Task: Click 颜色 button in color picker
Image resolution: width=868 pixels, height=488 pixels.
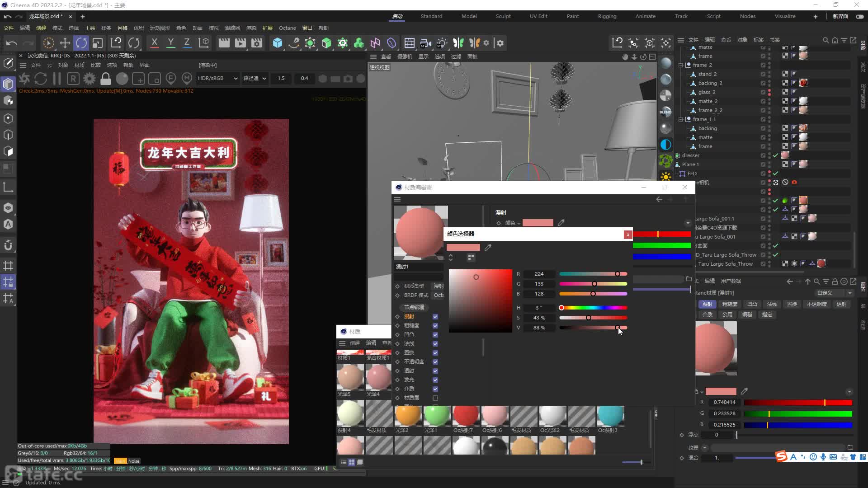Action: pos(509,223)
